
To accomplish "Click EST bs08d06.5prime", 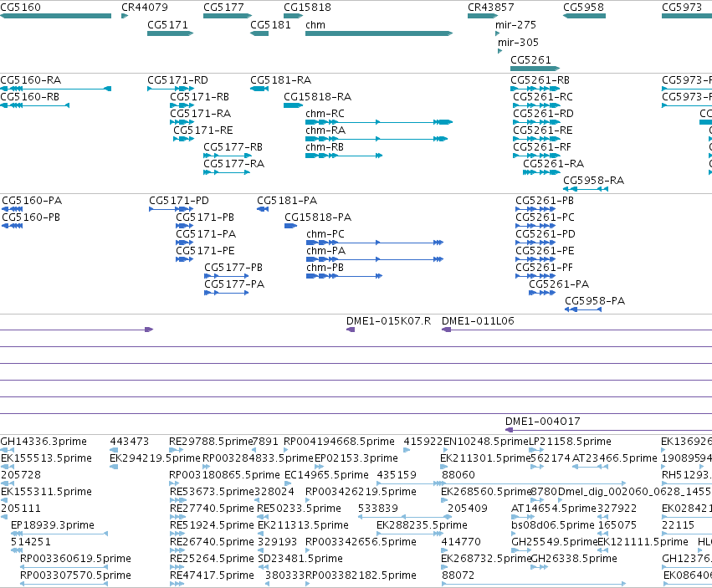I will pyautogui.click(x=553, y=525).
